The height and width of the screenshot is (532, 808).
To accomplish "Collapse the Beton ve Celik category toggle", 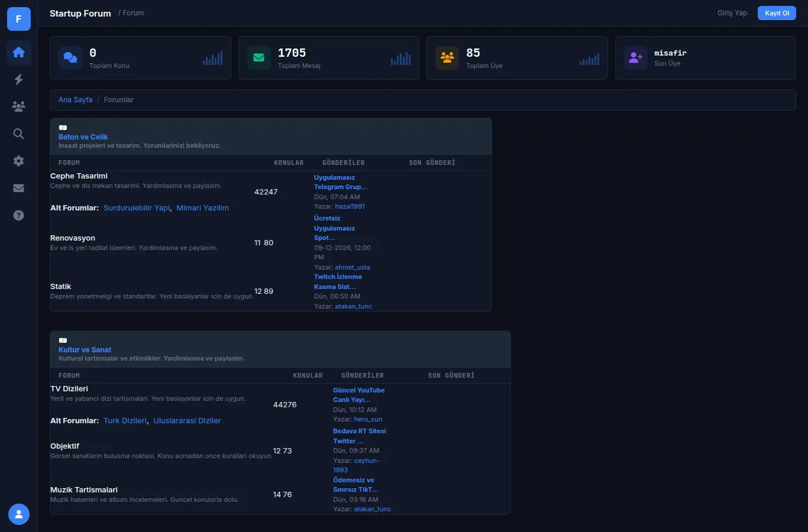I will [63, 128].
